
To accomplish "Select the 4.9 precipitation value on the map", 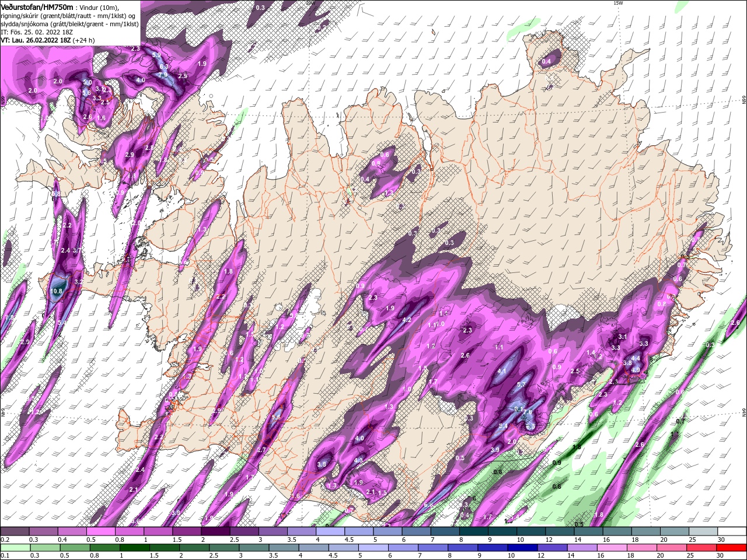I will [636, 369].
